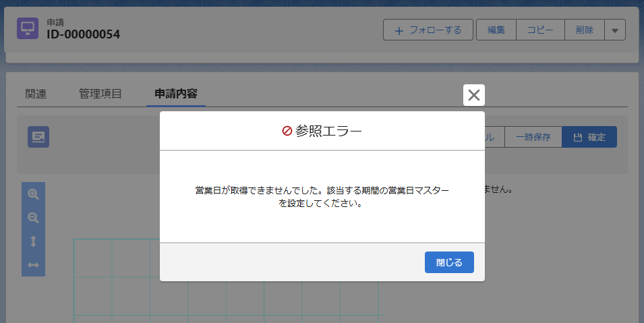
Task: Click the fit width horizontal arrow icon
Action: point(33,265)
